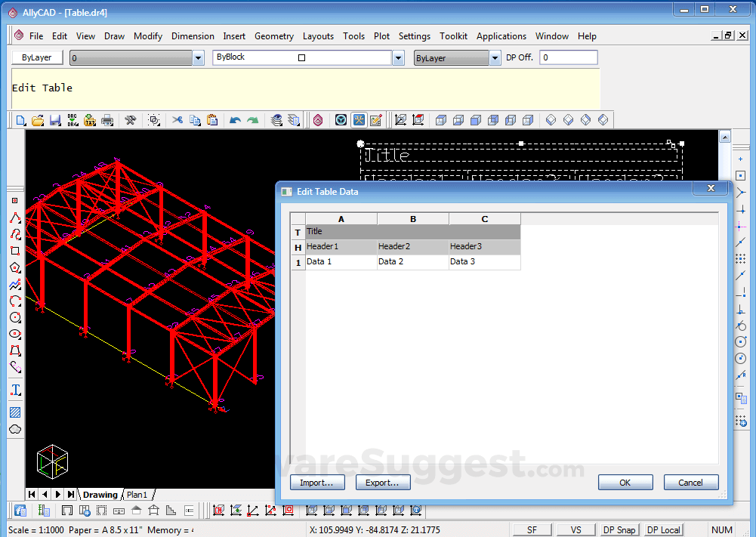Open a drawing file via the Open icon

click(36, 119)
